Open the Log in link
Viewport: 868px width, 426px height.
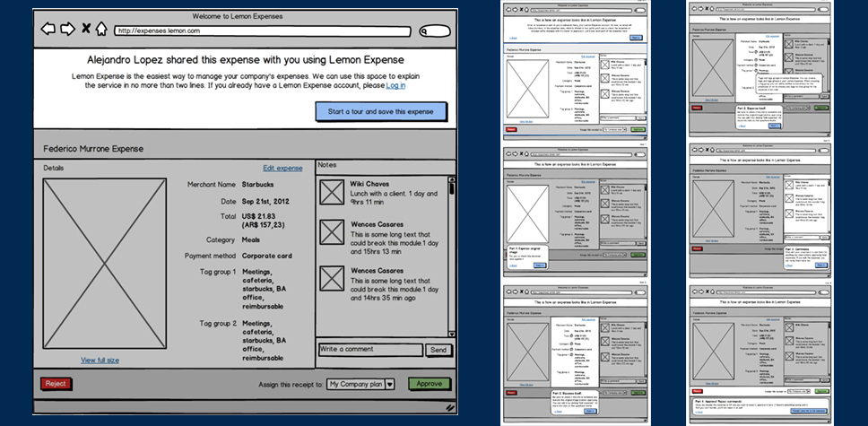click(395, 85)
